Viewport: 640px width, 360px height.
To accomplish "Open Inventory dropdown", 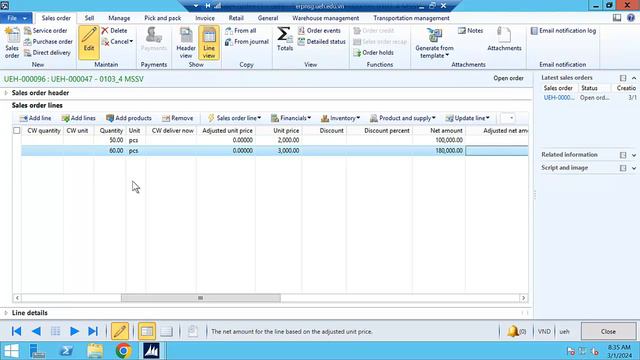I will [340, 118].
